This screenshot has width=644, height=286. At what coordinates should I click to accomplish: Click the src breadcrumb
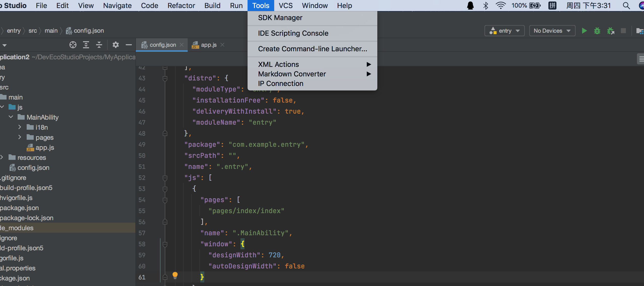[33, 31]
